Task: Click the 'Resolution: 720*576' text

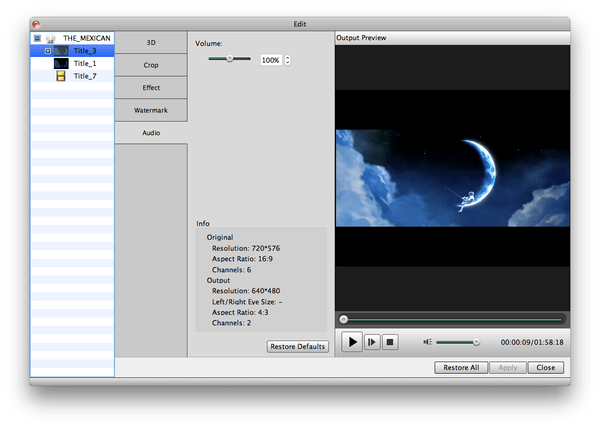Action: click(246, 248)
